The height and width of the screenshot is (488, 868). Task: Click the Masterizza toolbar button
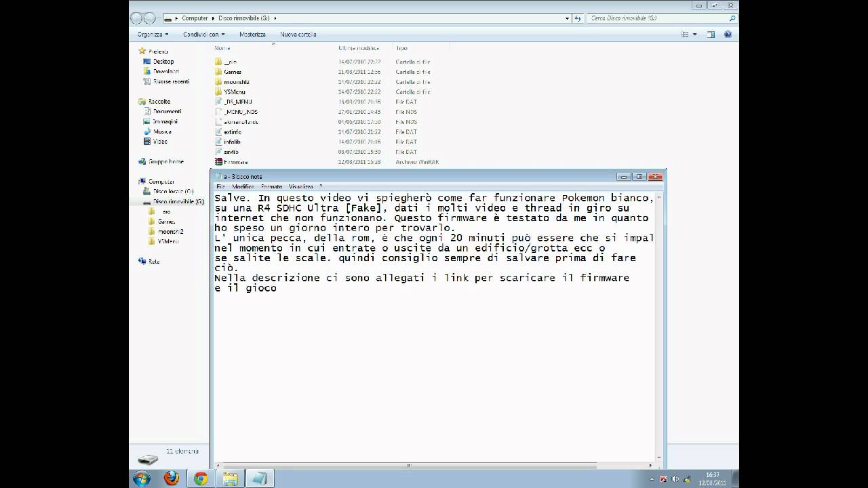[x=252, y=34]
